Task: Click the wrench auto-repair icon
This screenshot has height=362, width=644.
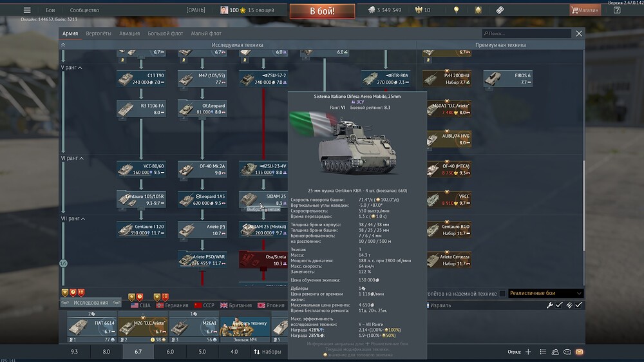Action: (549, 305)
